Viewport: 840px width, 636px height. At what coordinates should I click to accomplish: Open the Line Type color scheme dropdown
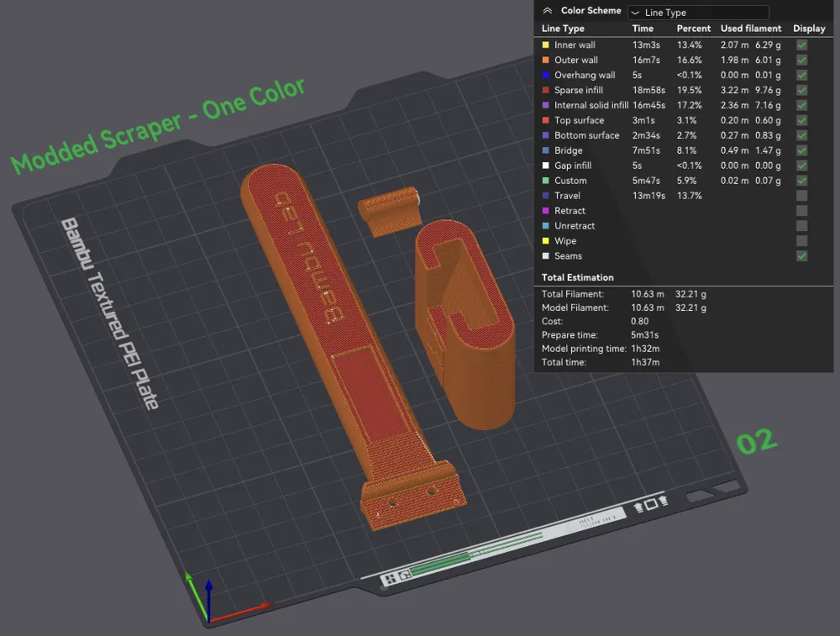point(698,13)
